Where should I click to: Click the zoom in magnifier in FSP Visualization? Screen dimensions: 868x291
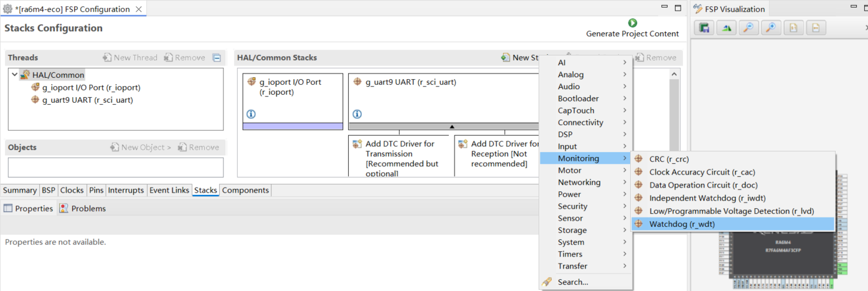pos(771,27)
